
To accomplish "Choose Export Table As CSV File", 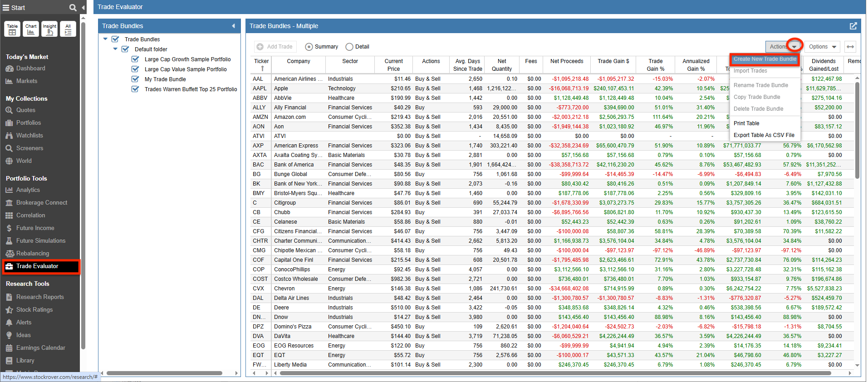I will 764,135.
